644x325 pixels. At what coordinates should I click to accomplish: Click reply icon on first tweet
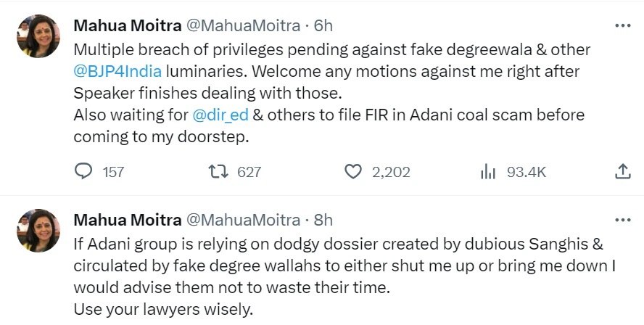84,172
